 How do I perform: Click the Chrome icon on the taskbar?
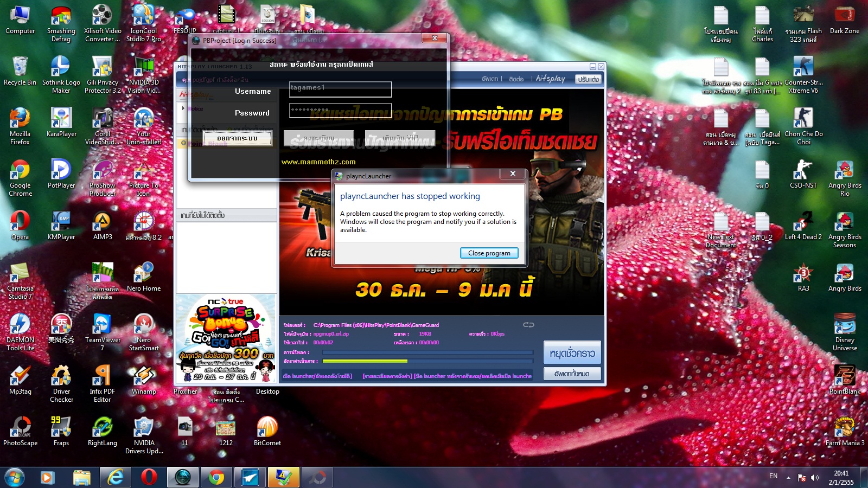216,477
